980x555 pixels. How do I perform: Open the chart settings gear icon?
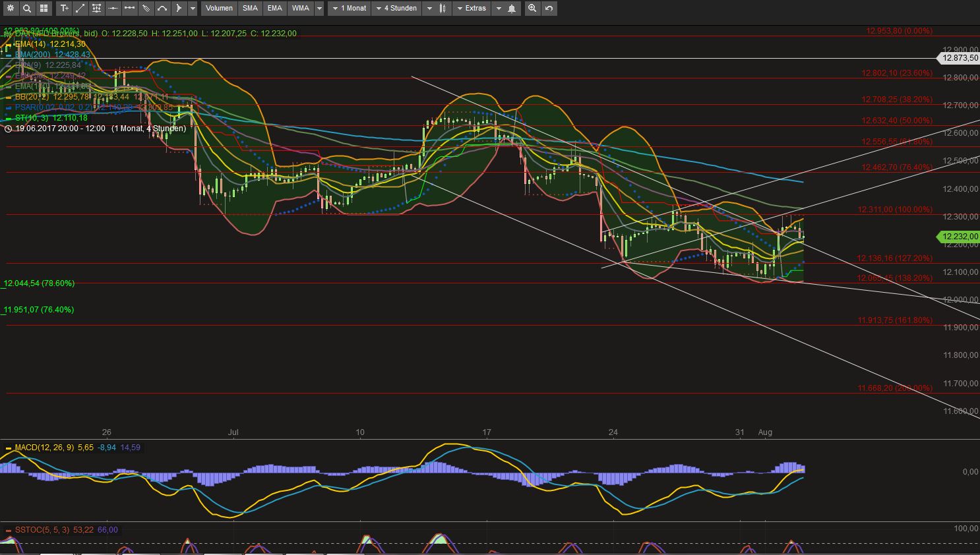click(11, 8)
